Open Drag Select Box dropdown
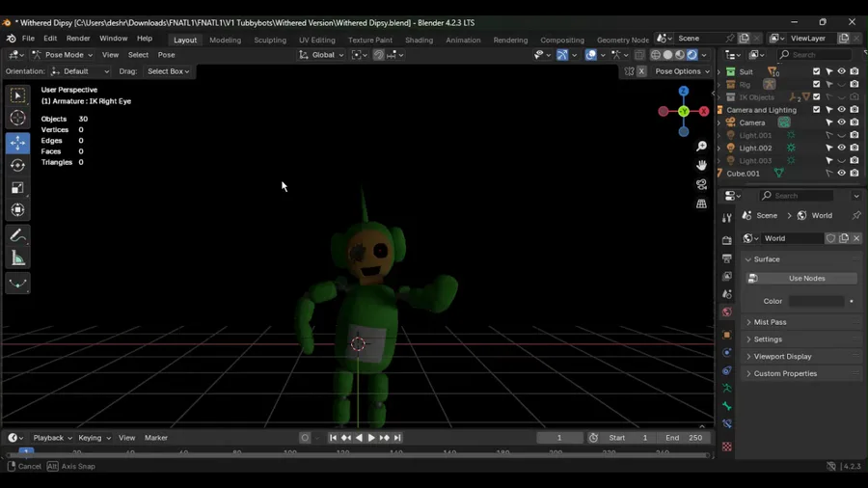The height and width of the screenshot is (488, 868). [x=168, y=71]
